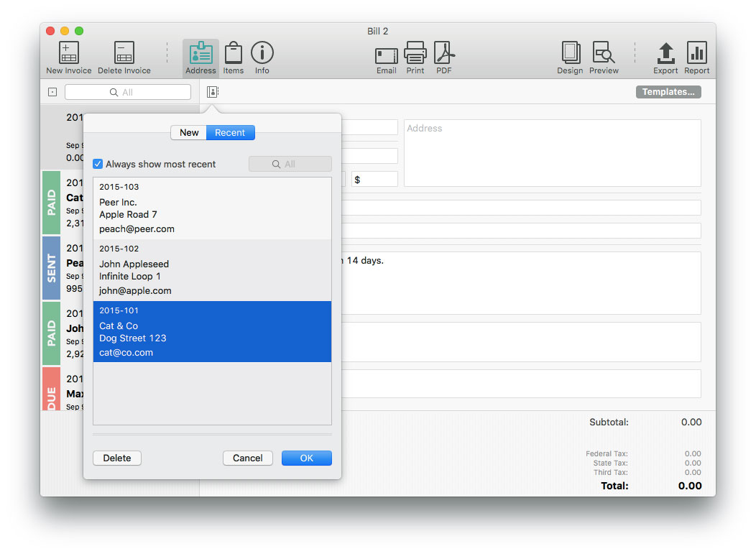Open the Design tool
Viewport: 756px width, 554px height.
coord(571,52)
